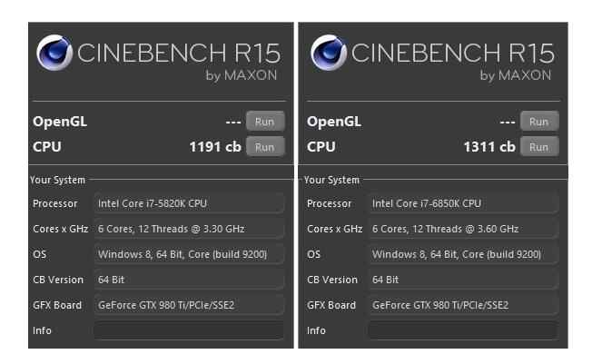
Task: Click the Your System heading in left panel
Action: click(x=58, y=180)
